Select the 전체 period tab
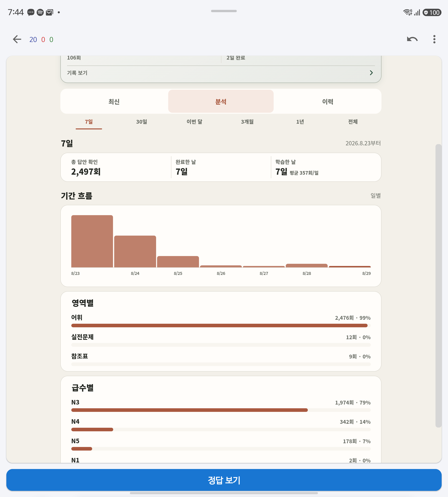The height and width of the screenshot is (497, 448). click(x=353, y=122)
